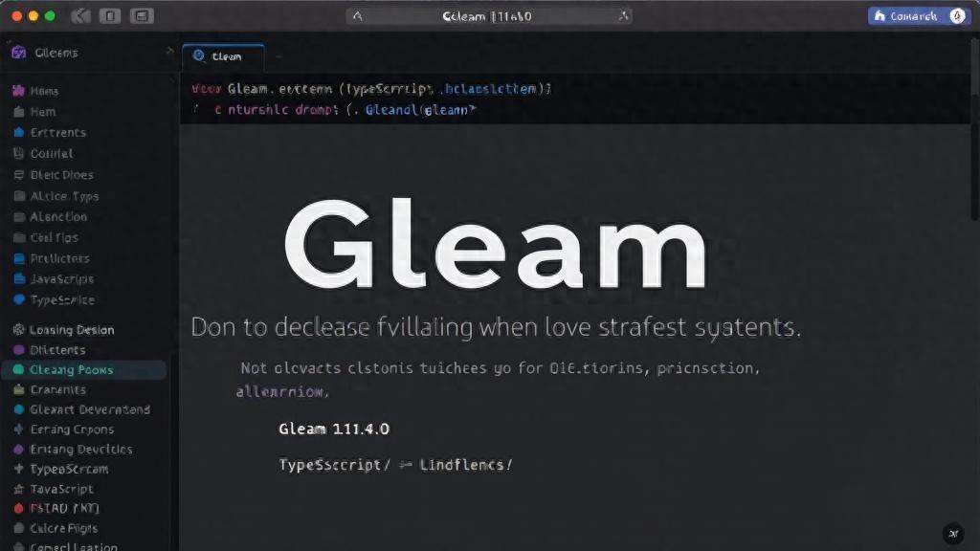Switch to the Gleam tab

226,56
